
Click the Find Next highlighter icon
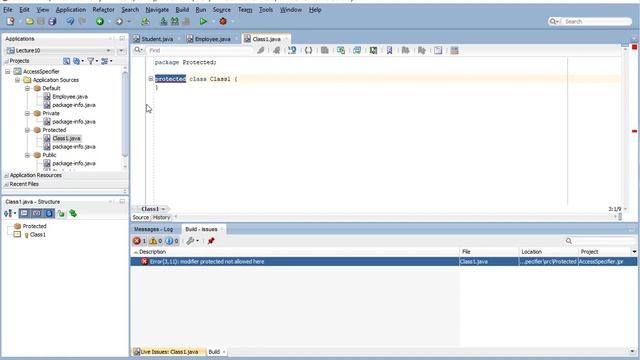(x=260, y=50)
